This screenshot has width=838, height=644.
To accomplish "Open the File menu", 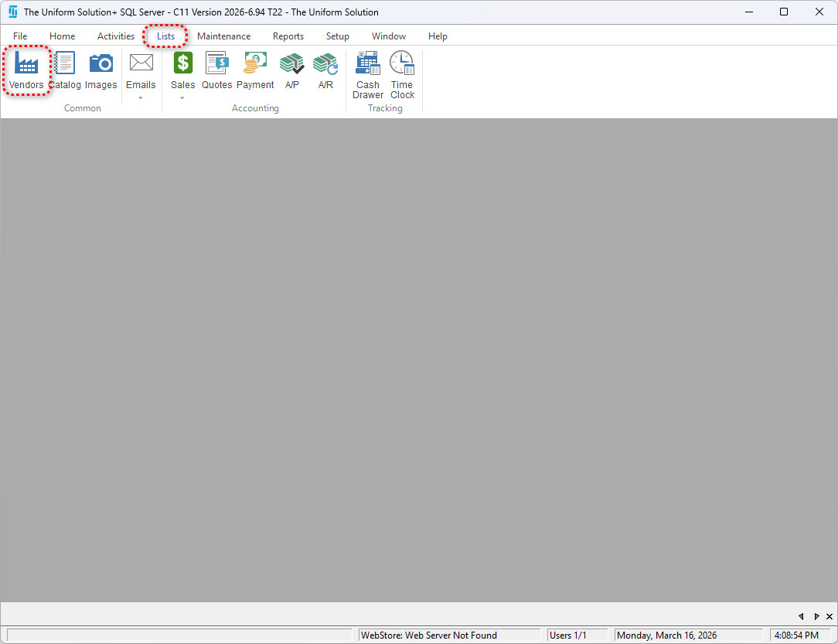I will pos(20,36).
